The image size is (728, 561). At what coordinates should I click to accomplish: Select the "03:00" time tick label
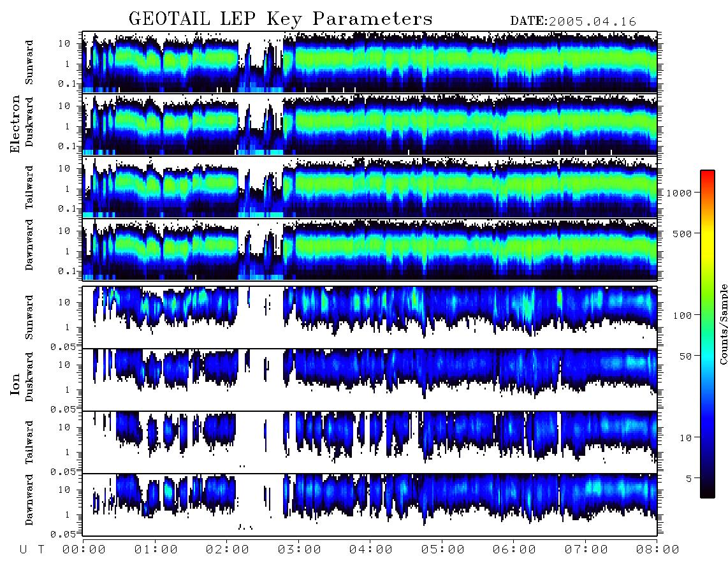click(x=299, y=550)
